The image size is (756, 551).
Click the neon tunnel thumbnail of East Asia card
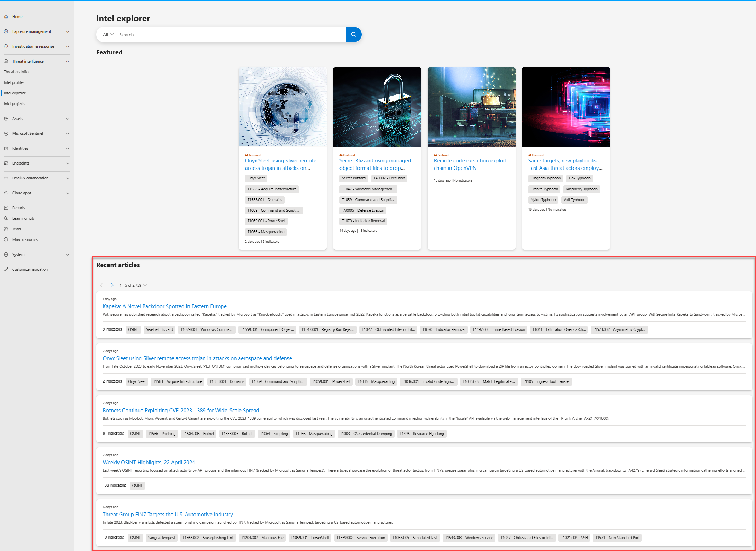click(x=566, y=107)
